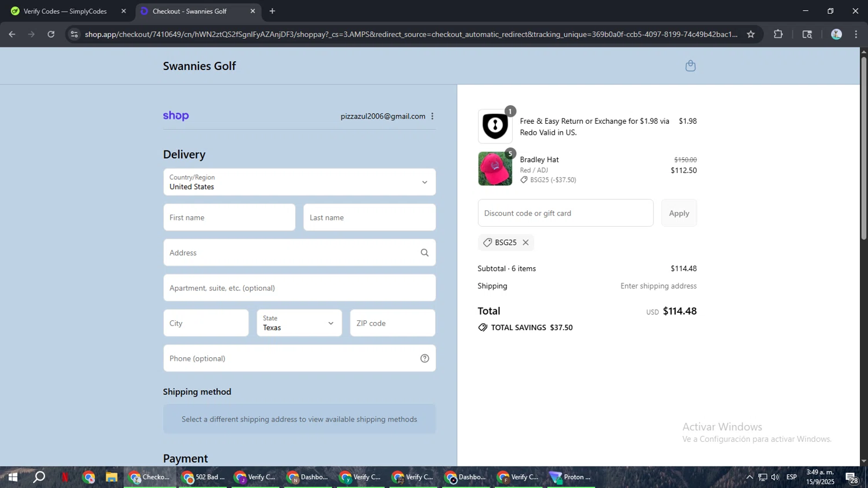Remove the BSG25 discount code
Image resolution: width=868 pixels, height=488 pixels.
click(525, 242)
